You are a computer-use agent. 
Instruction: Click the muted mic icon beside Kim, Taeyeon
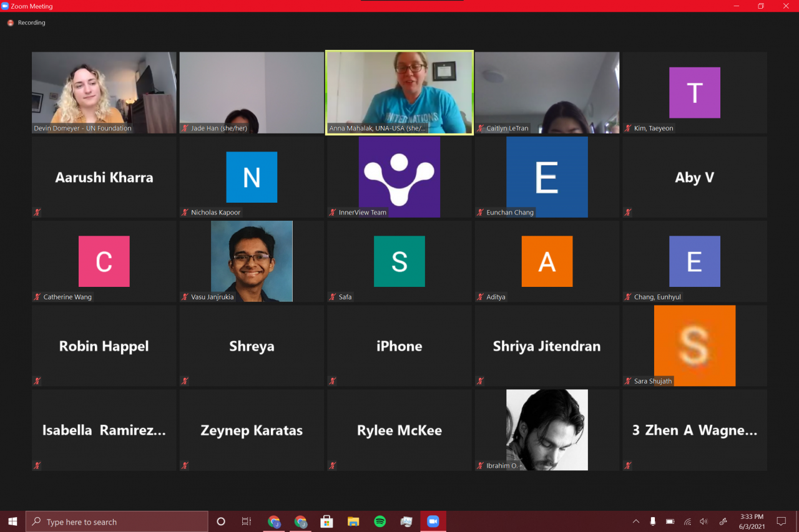(628, 128)
